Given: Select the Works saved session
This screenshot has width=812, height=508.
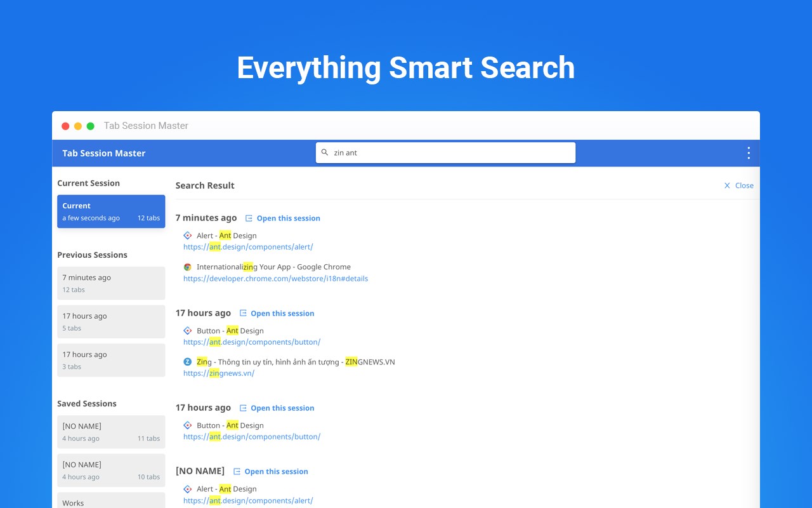Looking at the screenshot, I should [x=111, y=500].
